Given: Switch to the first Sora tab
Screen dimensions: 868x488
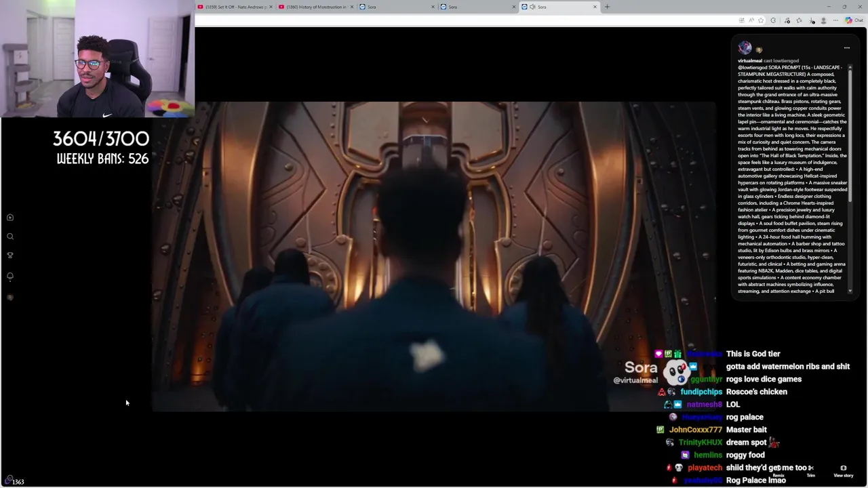Looking at the screenshot, I should (x=397, y=7).
